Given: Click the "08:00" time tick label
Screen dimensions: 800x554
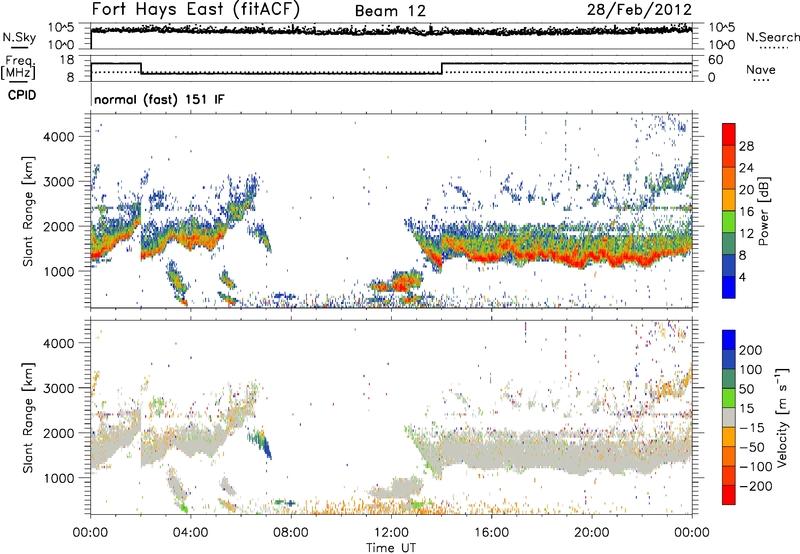Looking at the screenshot, I should (x=291, y=533).
